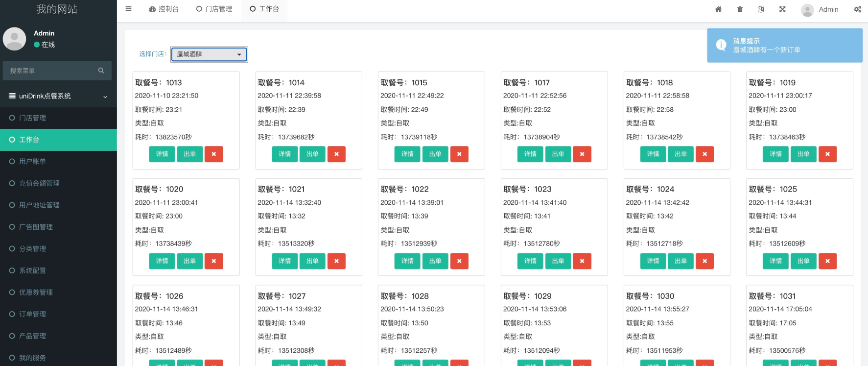Toggle sidebar with the hamburger icon

pos(128,9)
